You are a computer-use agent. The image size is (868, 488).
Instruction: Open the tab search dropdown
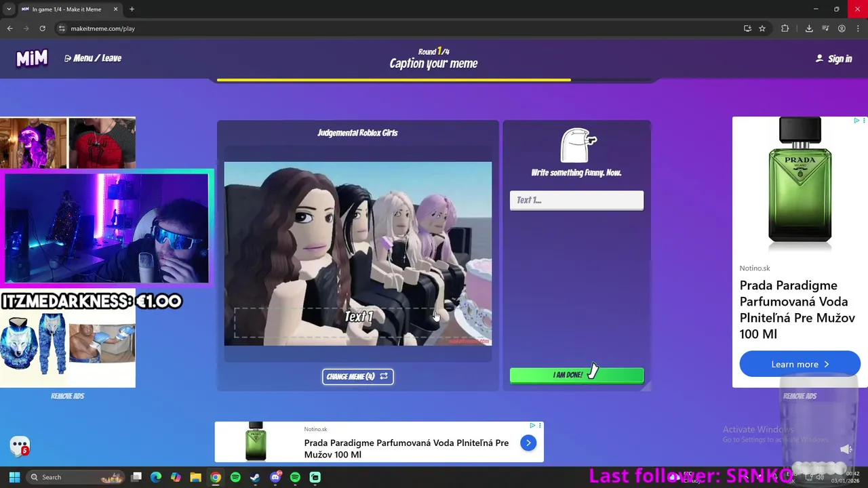pos(8,9)
